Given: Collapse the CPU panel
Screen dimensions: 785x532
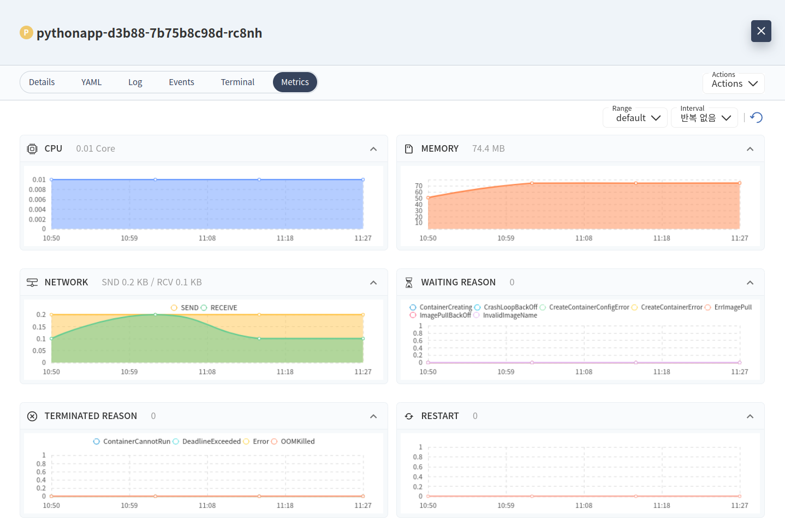Looking at the screenshot, I should 373,149.
